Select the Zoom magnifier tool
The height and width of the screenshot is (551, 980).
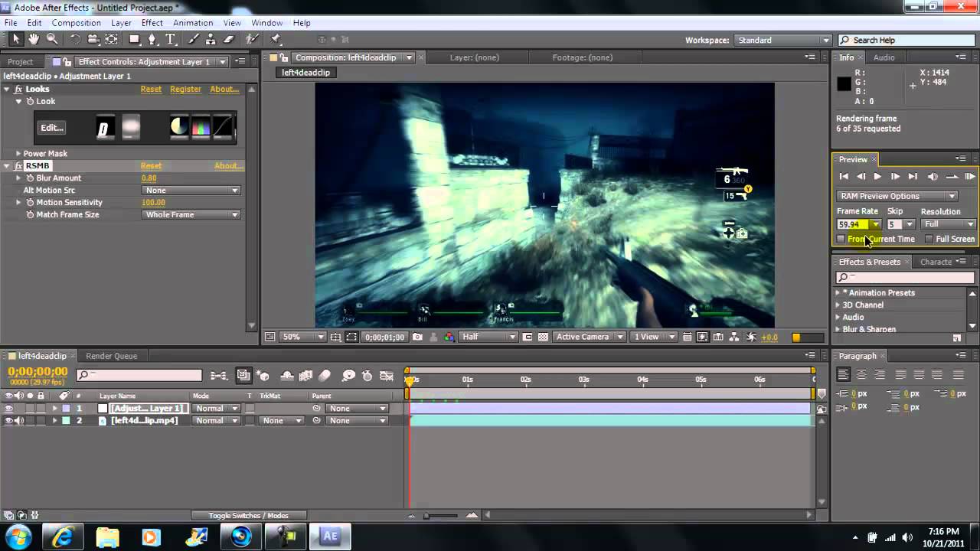click(x=52, y=39)
